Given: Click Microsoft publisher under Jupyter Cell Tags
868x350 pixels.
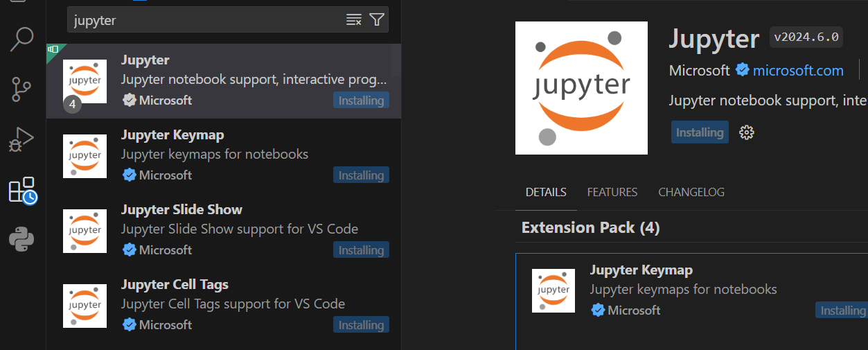Looking at the screenshot, I should (x=166, y=324).
